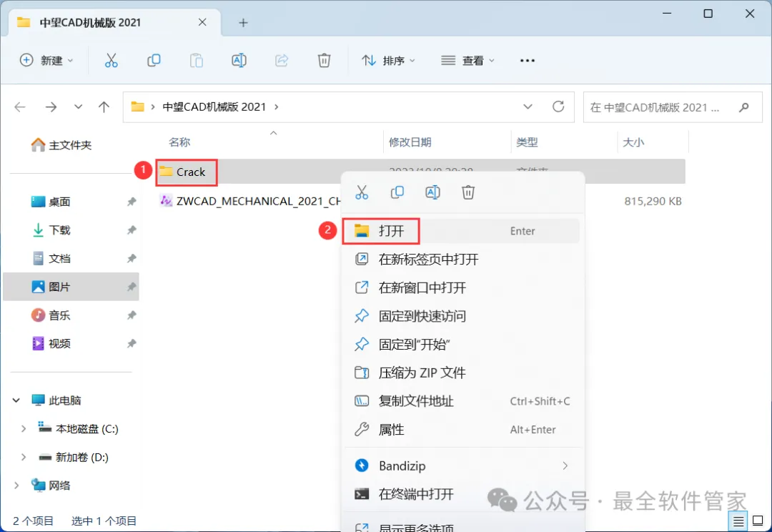Open the 新建 dropdown
Screen dimensions: 772x532
coord(46,61)
